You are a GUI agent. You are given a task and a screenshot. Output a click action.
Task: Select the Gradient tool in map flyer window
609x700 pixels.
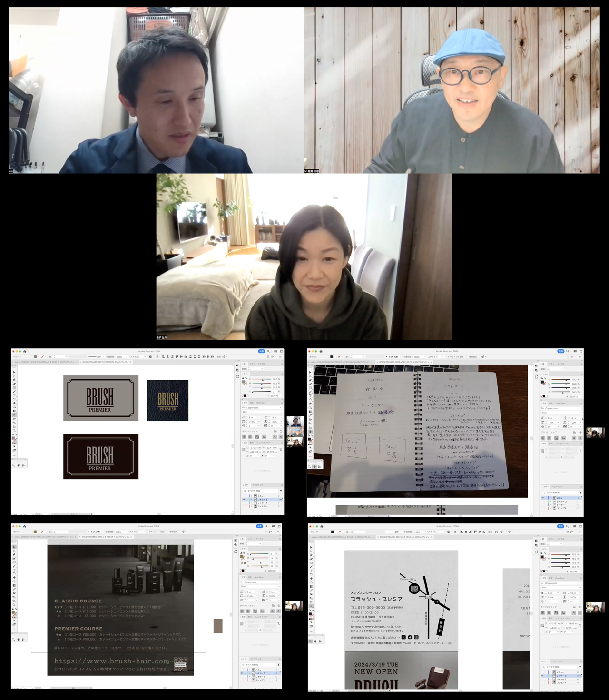[x=311, y=586]
